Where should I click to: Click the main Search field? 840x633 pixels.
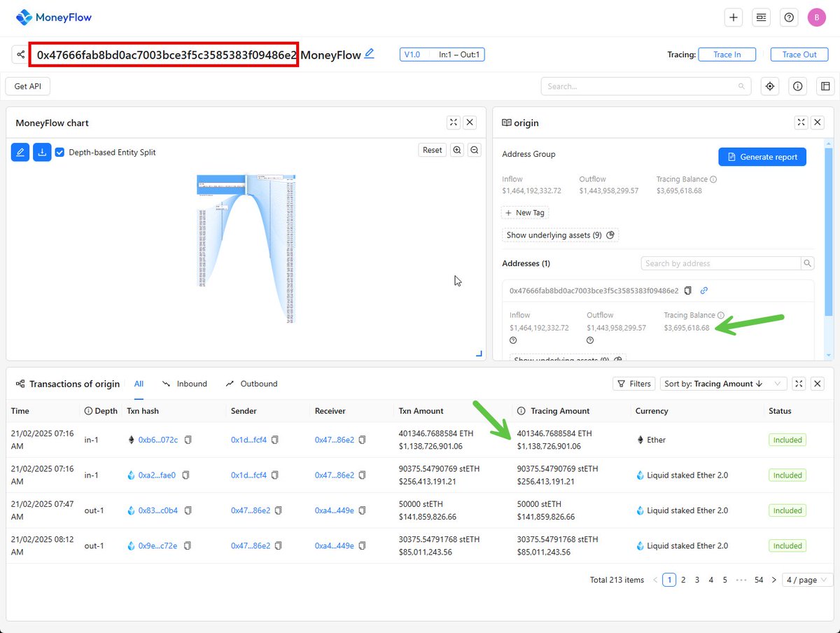(x=646, y=86)
